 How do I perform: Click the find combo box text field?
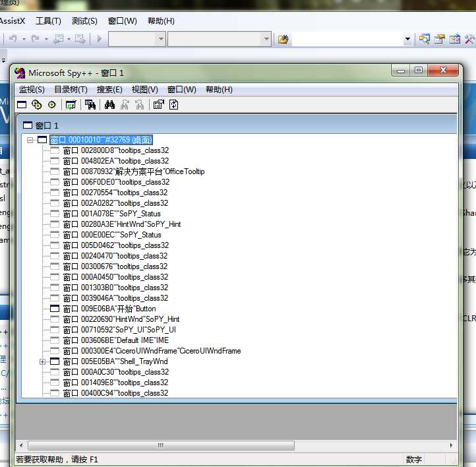tap(348, 39)
